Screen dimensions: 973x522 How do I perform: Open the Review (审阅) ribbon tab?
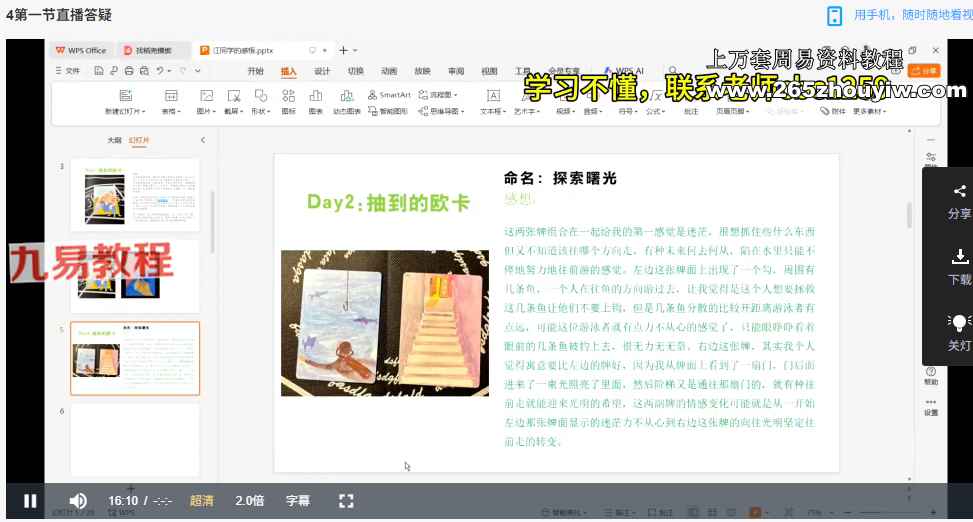456,71
